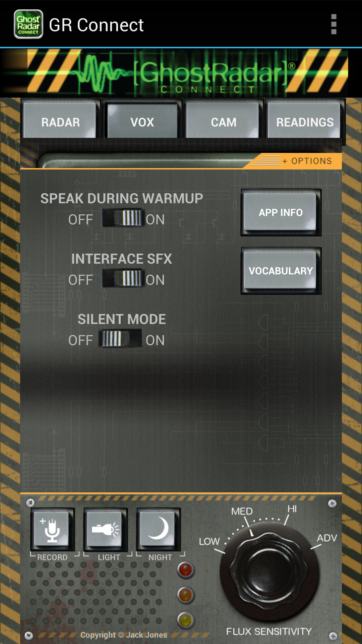
Task: Toggle the Speak During Warmup switch
Action: click(x=122, y=218)
